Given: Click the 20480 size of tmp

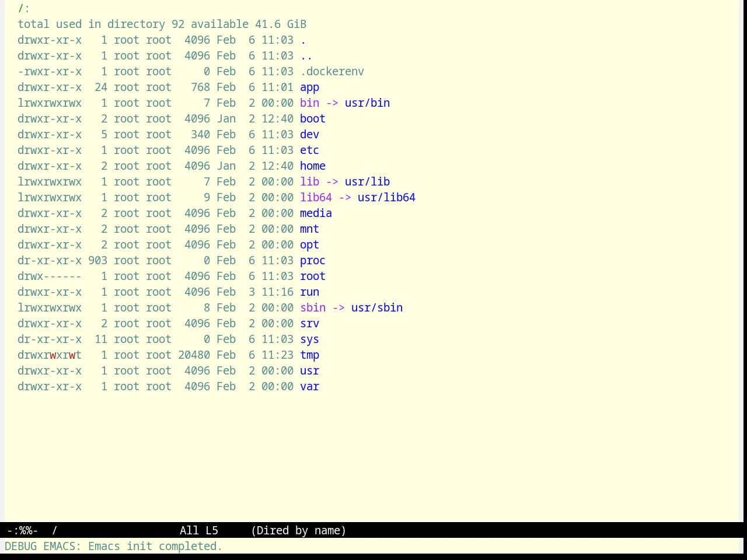Looking at the screenshot, I should click(194, 355).
